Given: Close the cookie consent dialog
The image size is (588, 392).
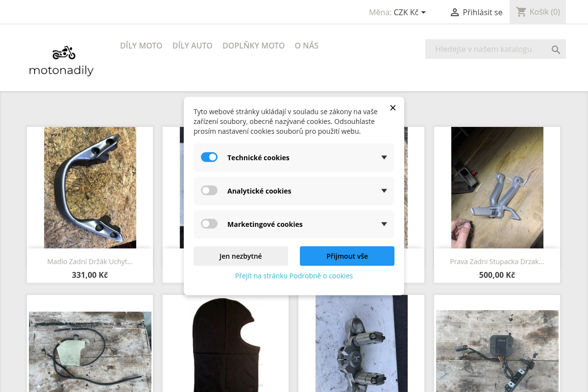Looking at the screenshot, I should point(393,108).
